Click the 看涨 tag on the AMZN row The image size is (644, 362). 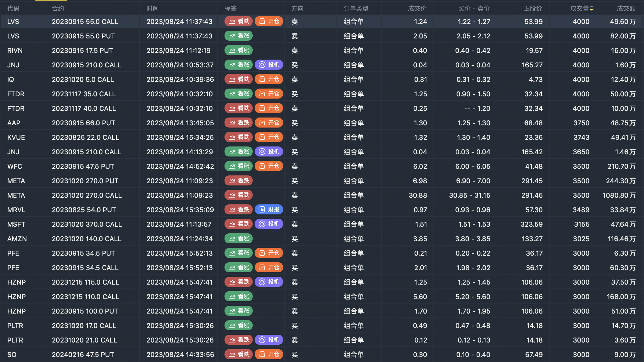[238, 239]
